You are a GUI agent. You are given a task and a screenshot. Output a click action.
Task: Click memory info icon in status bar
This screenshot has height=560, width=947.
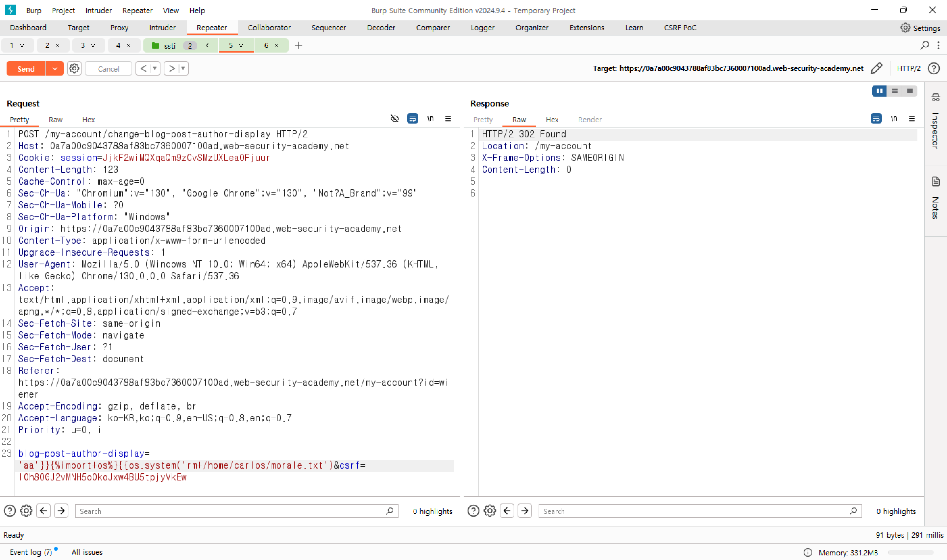click(x=808, y=552)
